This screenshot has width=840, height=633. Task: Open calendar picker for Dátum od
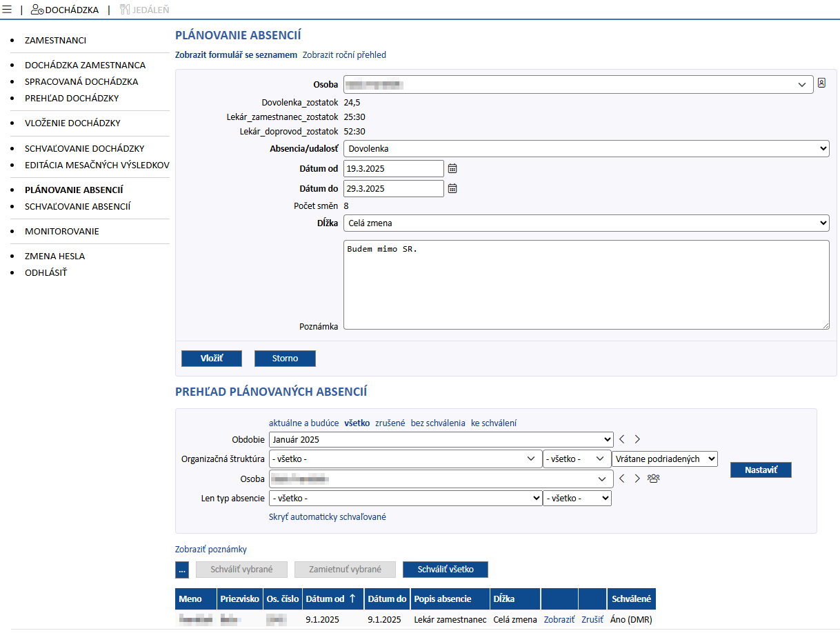pos(452,168)
